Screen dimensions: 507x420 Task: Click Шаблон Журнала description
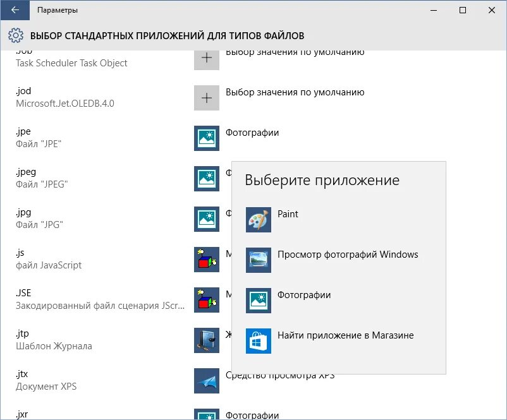pos(54,346)
